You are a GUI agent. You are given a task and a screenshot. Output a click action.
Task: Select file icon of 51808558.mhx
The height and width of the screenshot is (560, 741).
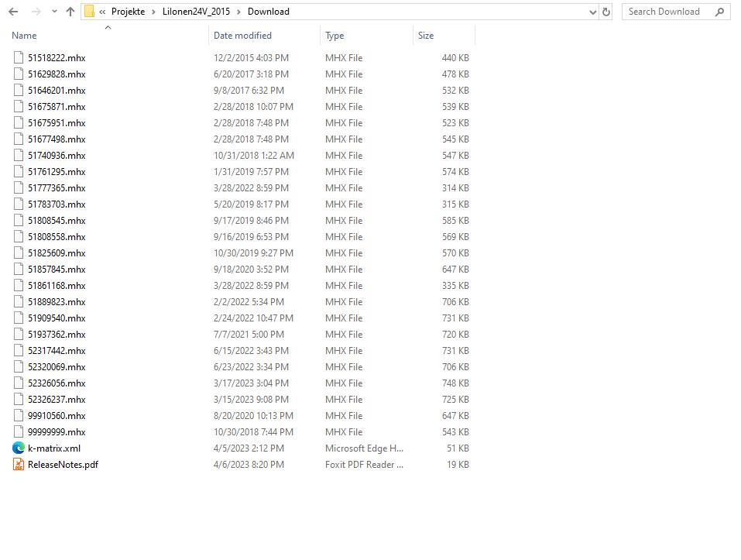[19, 237]
